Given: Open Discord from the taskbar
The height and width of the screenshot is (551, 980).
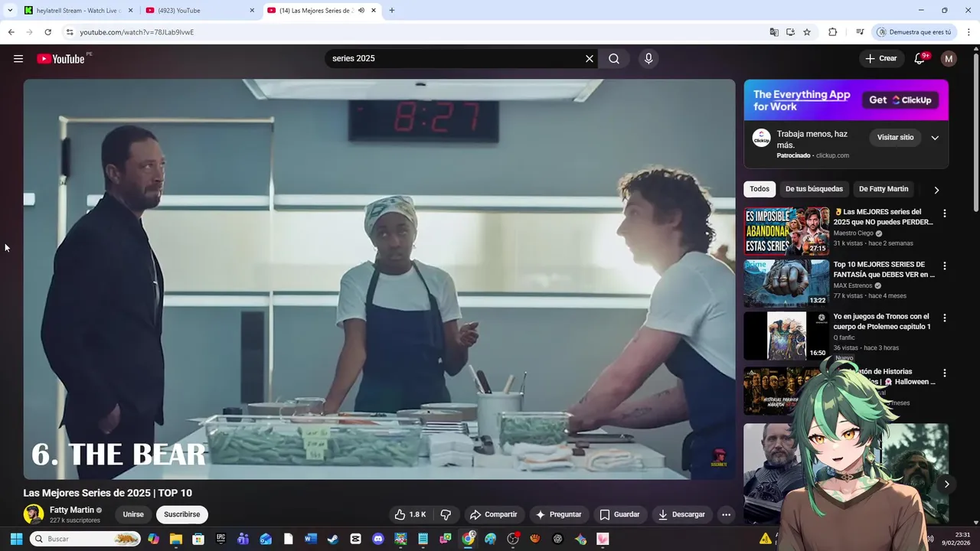Looking at the screenshot, I should (377, 539).
